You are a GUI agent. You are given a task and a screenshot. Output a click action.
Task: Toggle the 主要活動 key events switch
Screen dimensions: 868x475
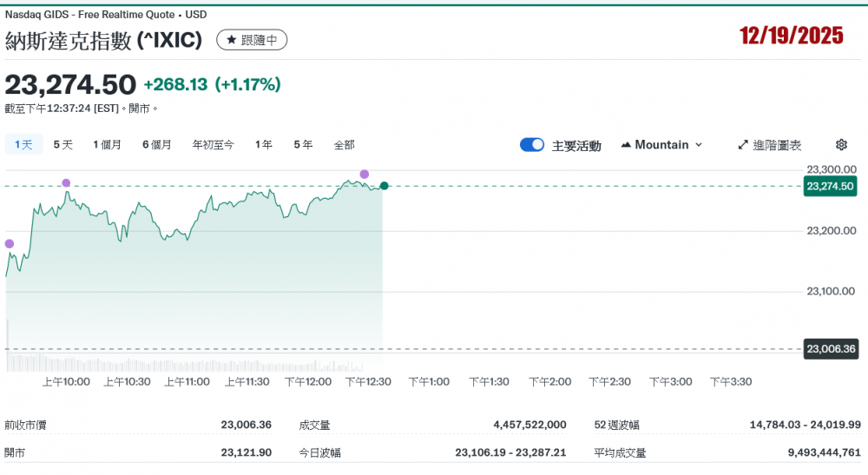pyautogui.click(x=532, y=145)
